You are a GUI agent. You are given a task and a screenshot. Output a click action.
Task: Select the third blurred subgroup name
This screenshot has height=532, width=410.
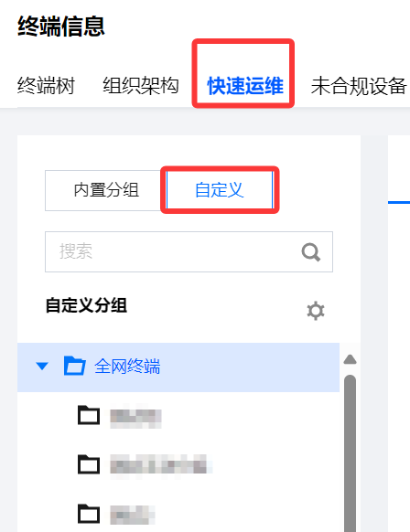(131, 515)
